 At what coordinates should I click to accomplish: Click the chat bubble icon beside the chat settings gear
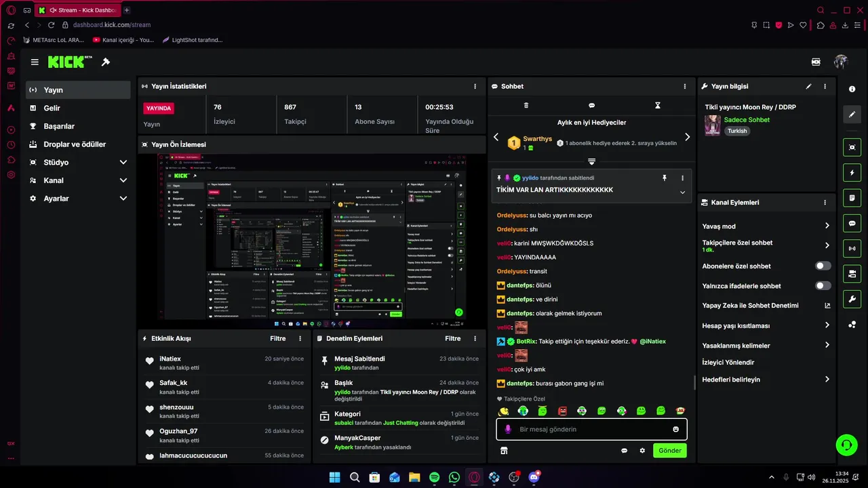coord(625,451)
